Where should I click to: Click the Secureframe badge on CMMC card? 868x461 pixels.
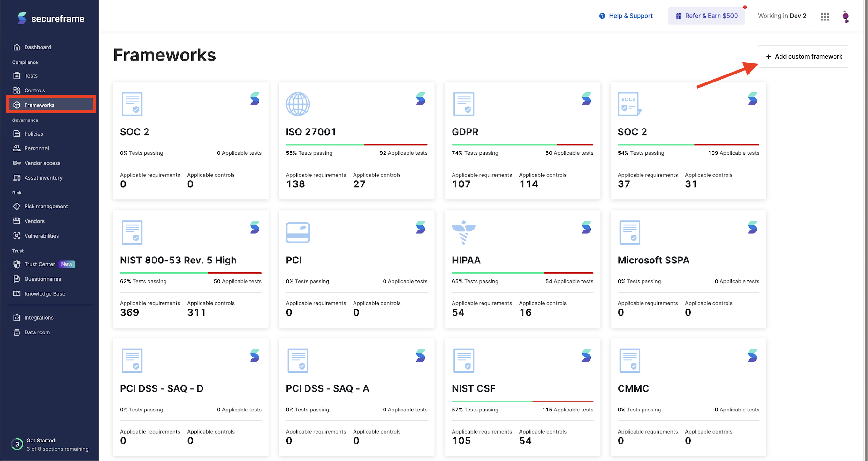tap(752, 356)
